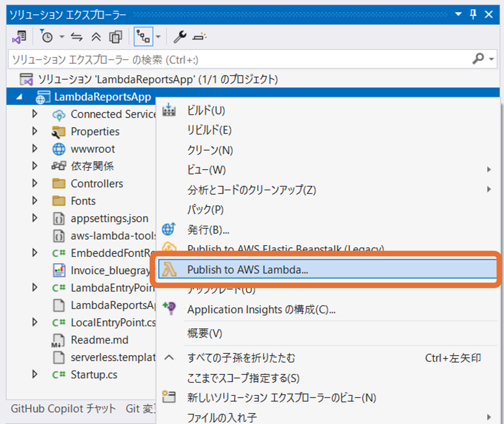Collapse the LambdaReportsApp project node
This screenshot has width=504, height=424.
(x=19, y=97)
